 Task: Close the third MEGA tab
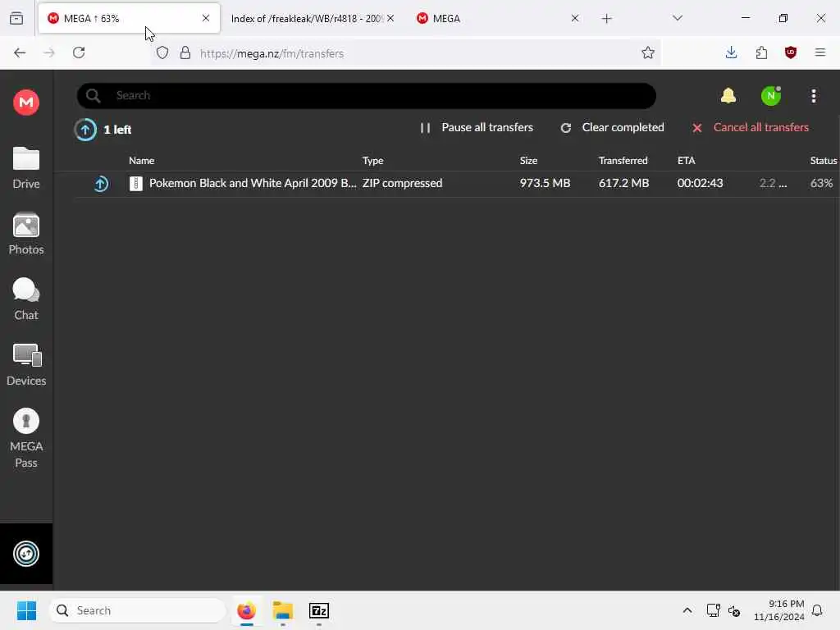tap(575, 18)
